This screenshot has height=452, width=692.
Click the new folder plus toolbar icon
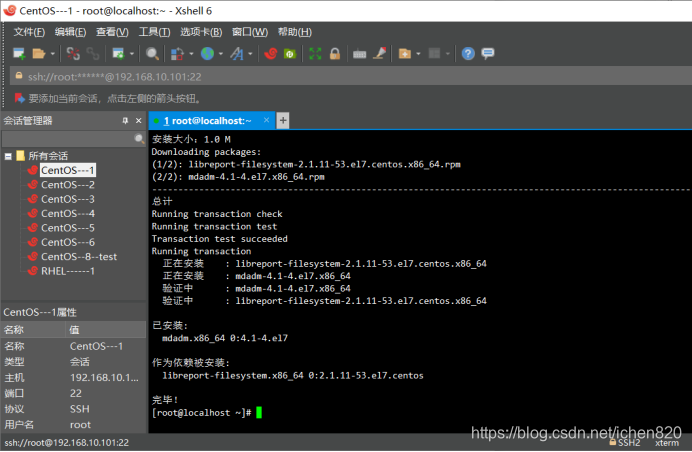pos(405,54)
